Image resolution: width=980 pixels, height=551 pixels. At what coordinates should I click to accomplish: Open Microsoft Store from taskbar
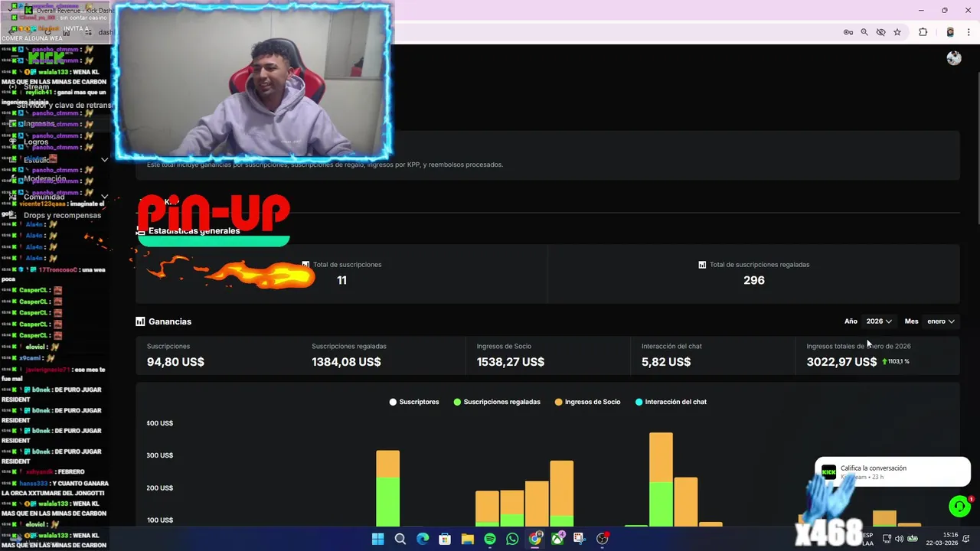coord(445,539)
